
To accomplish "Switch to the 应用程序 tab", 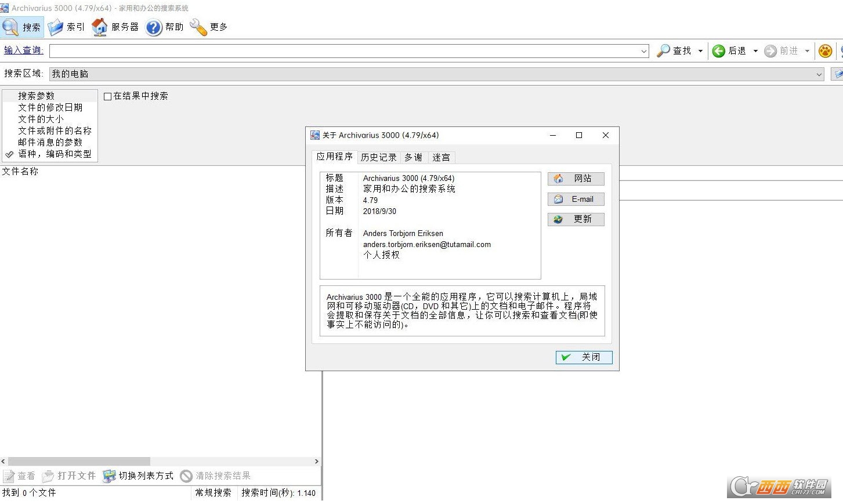I will click(x=334, y=157).
